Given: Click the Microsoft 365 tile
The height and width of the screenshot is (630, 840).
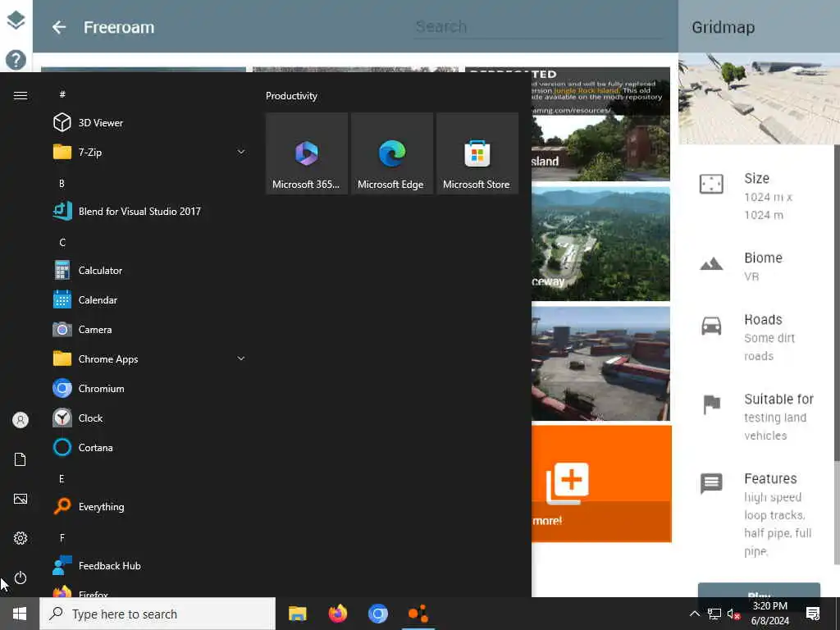Looking at the screenshot, I should [x=307, y=153].
